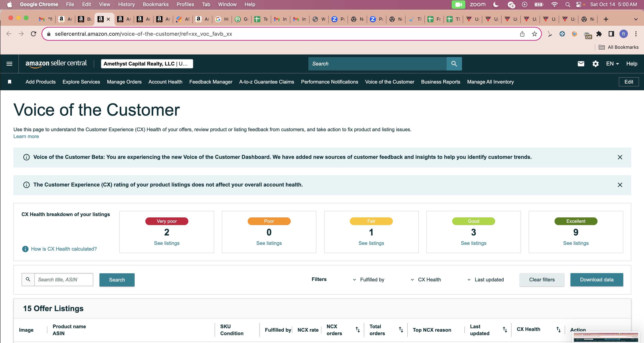Open the Chrome profile avatar R

coord(623,34)
